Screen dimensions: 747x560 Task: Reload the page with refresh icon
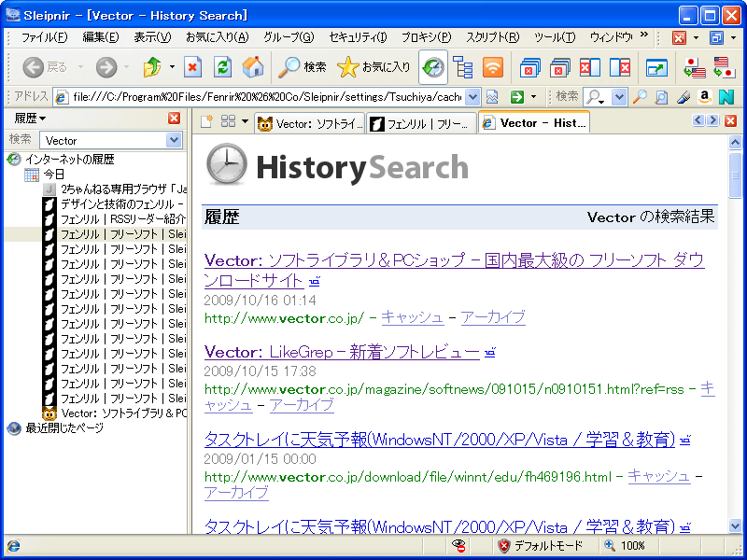[x=222, y=67]
